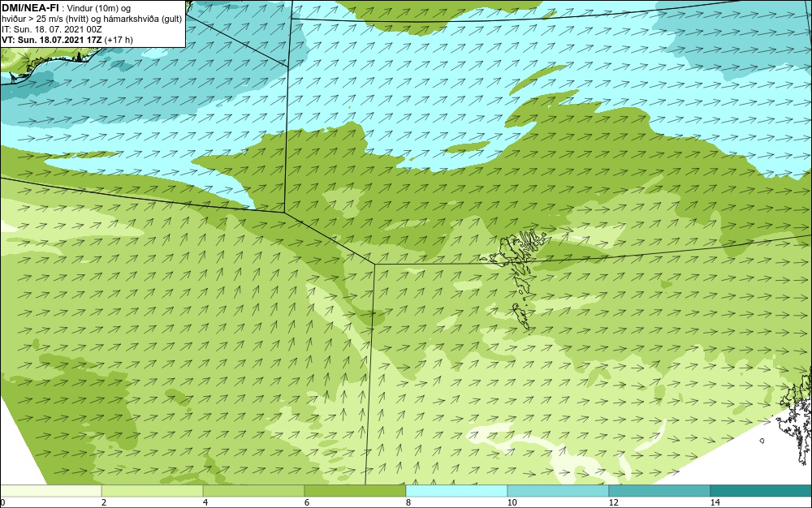
Task: Click the 12–14 m/s teal legend swatch
Action: (x=659, y=490)
